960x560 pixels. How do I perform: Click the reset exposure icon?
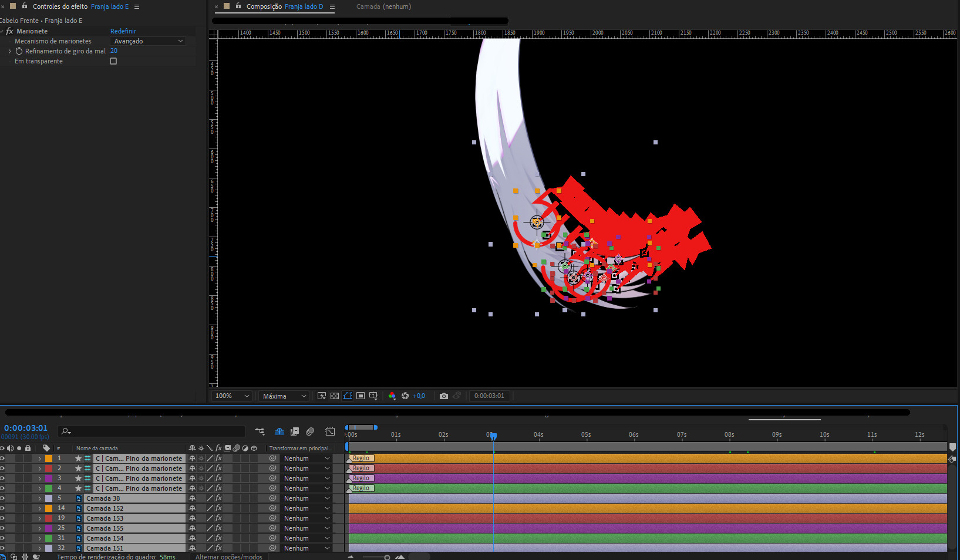point(405,396)
